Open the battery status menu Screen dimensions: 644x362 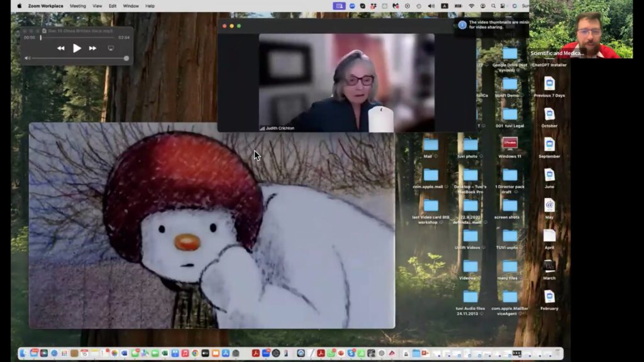coord(458,6)
